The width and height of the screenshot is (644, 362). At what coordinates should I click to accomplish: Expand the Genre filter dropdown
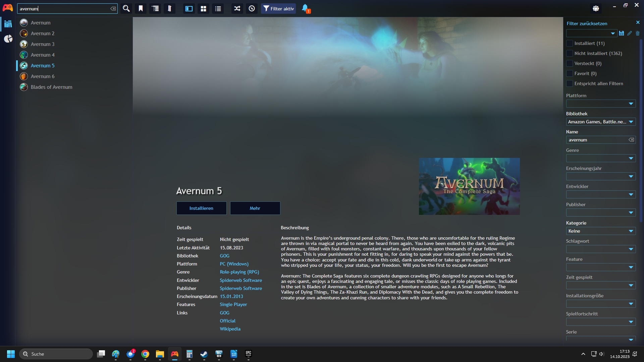coord(631,158)
